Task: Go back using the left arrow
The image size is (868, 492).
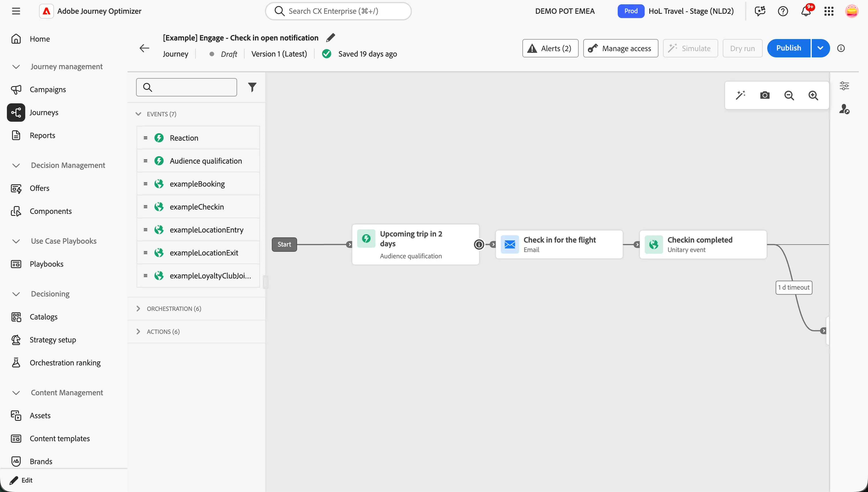Action: click(x=144, y=48)
